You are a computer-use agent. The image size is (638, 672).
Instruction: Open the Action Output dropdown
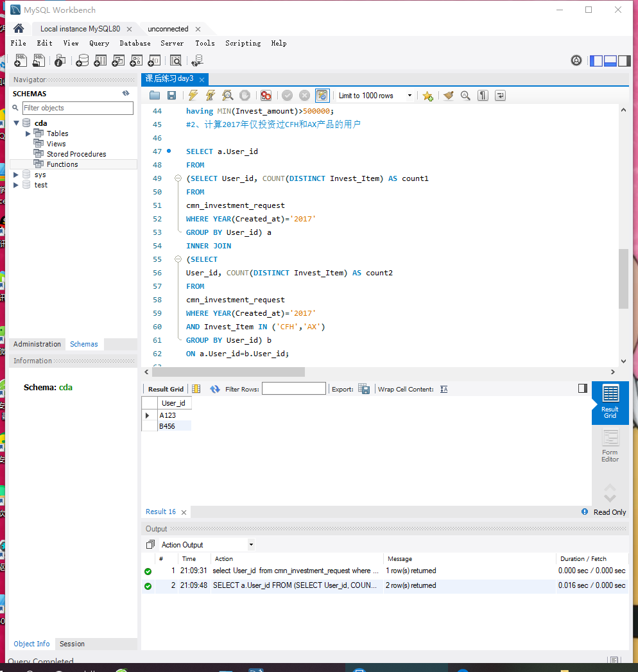pos(251,545)
